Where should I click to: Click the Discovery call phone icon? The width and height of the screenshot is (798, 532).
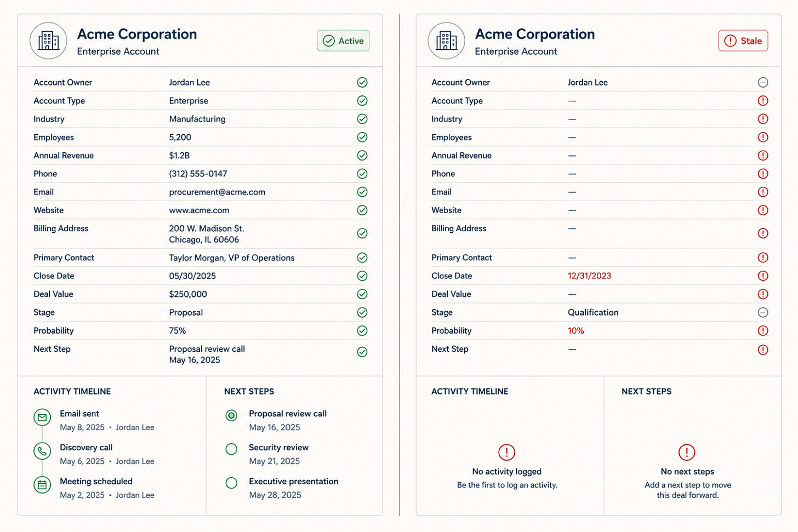click(x=42, y=451)
